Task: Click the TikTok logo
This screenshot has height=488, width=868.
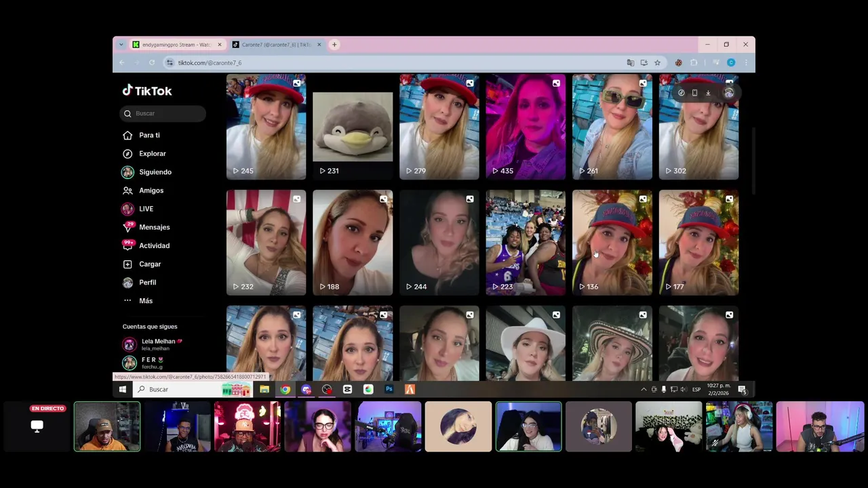Action: [147, 91]
